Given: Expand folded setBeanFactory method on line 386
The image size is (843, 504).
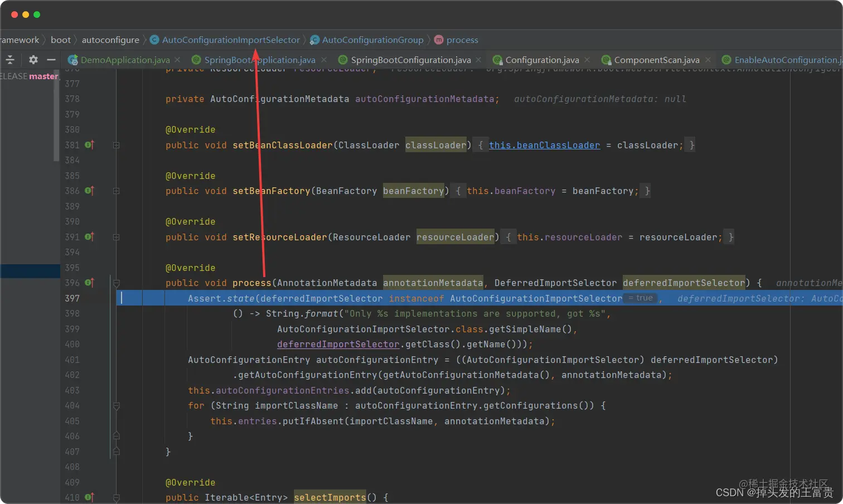Looking at the screenshot, I should (117, 191).
